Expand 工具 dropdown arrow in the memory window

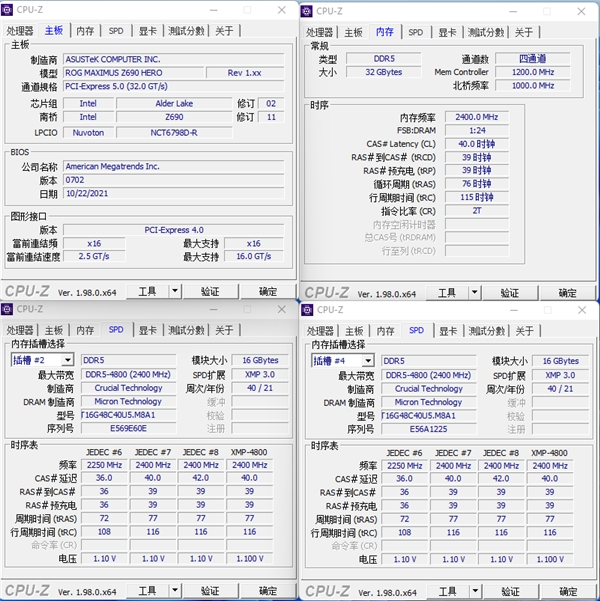coord(475,292)
